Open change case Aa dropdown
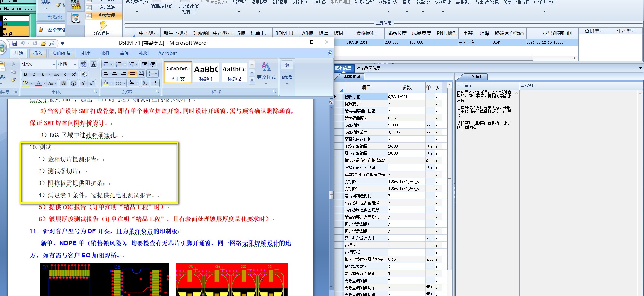Viewport: 644px width, 296px height. point(52,84)
